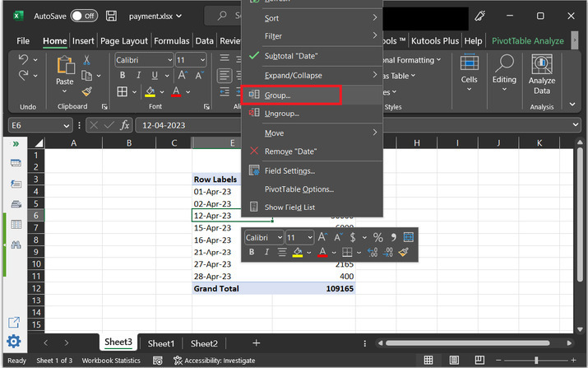Click Merge and Center on mini toolbar
Viewport: 588px width, 368px height.
(x=409, y=237)
